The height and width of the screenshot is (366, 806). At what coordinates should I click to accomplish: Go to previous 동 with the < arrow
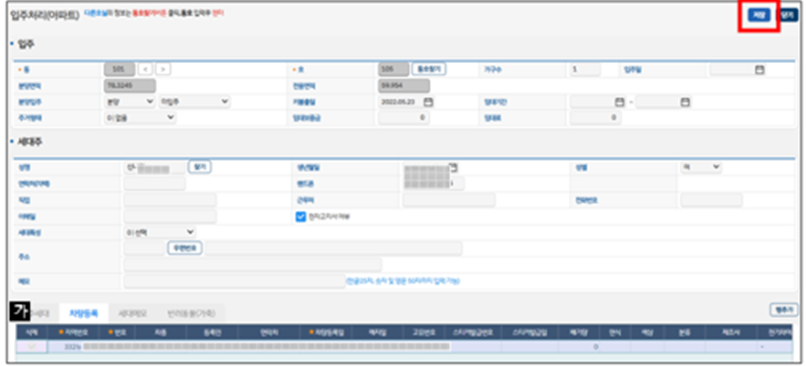coord(145,69)
